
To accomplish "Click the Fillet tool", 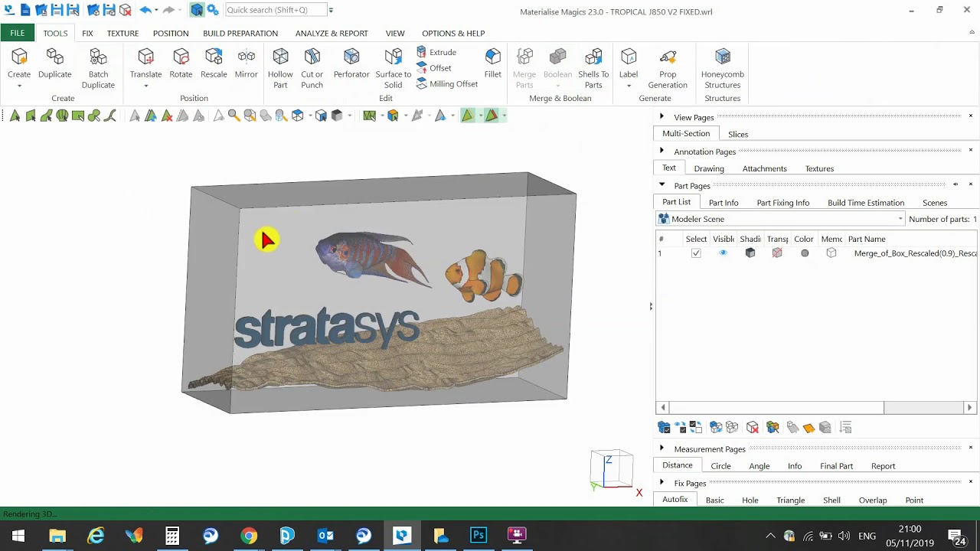I will pyautogui.click(x=492, y=63).
